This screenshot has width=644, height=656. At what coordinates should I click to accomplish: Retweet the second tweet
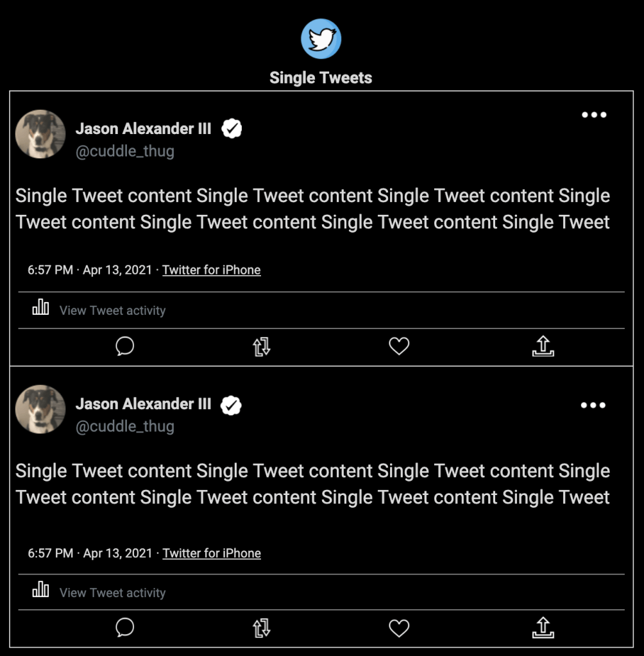pyautogui.click(x=262, y=627)
